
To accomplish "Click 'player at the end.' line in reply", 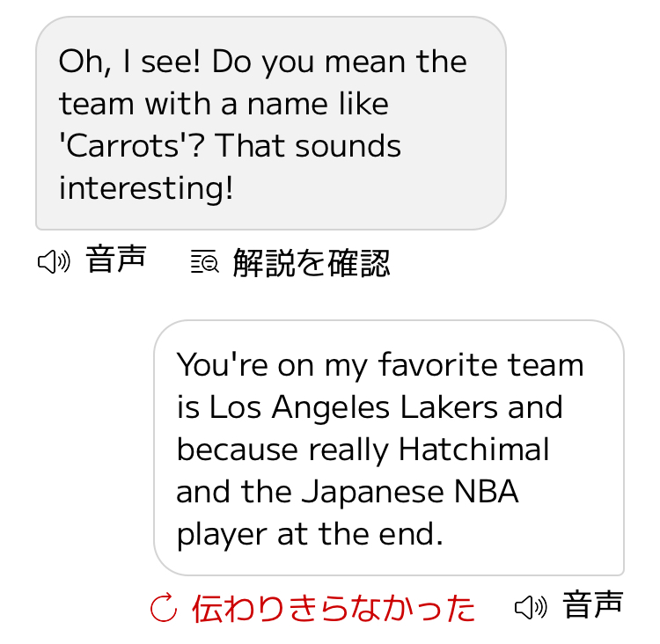I will [310, 534].
